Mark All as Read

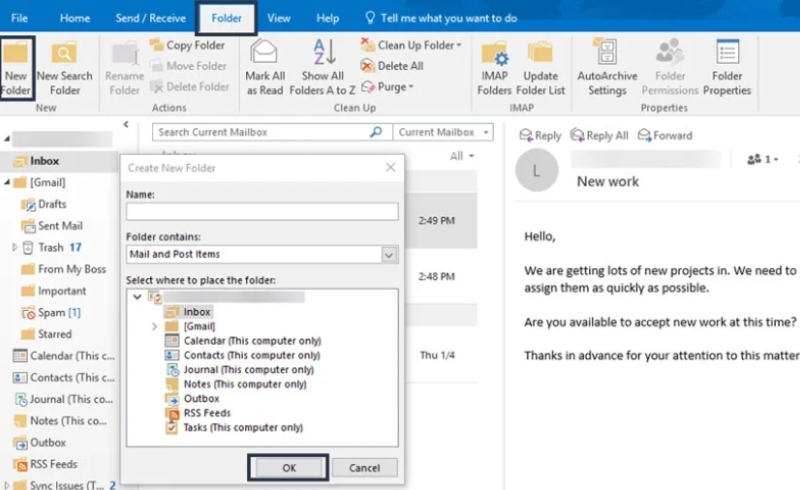tap(264, 68)
